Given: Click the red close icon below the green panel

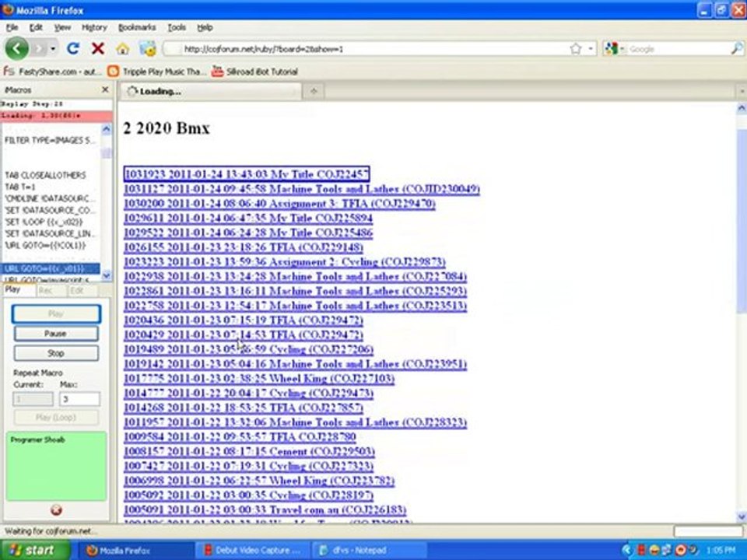Looking at the screenshot, I should [56, 510].
